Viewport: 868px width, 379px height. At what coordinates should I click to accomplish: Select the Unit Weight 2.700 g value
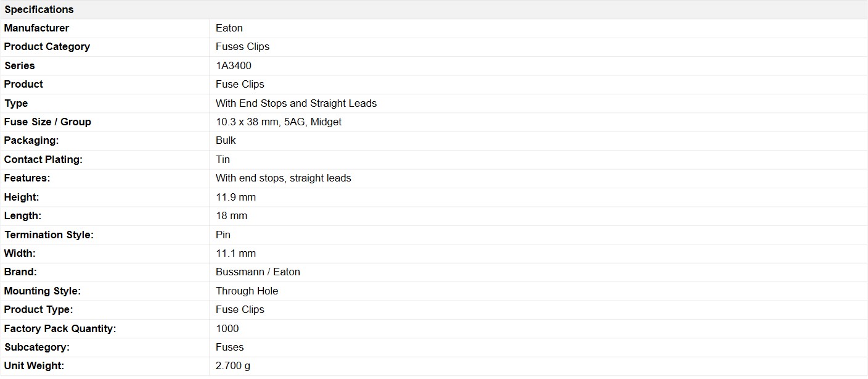[x=233, y=366]
